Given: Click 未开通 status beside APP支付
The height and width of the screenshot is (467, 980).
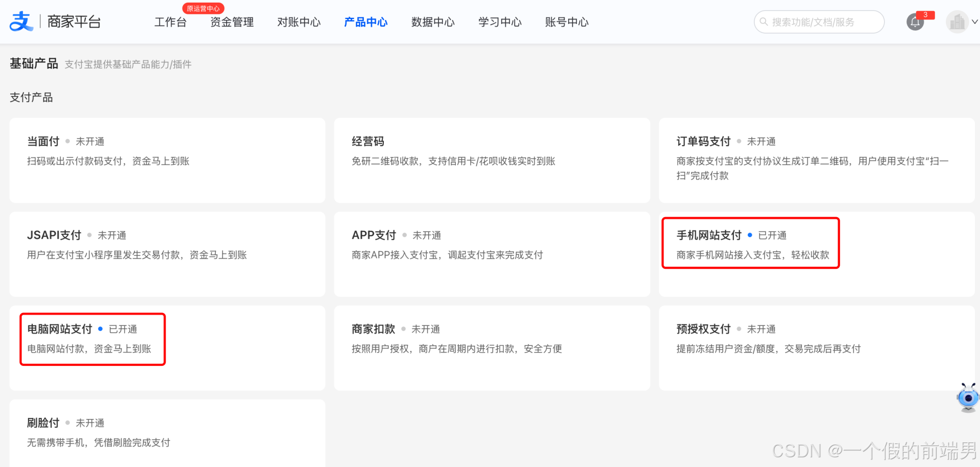Looking at the screenshot, I should [x=427, y=235].
